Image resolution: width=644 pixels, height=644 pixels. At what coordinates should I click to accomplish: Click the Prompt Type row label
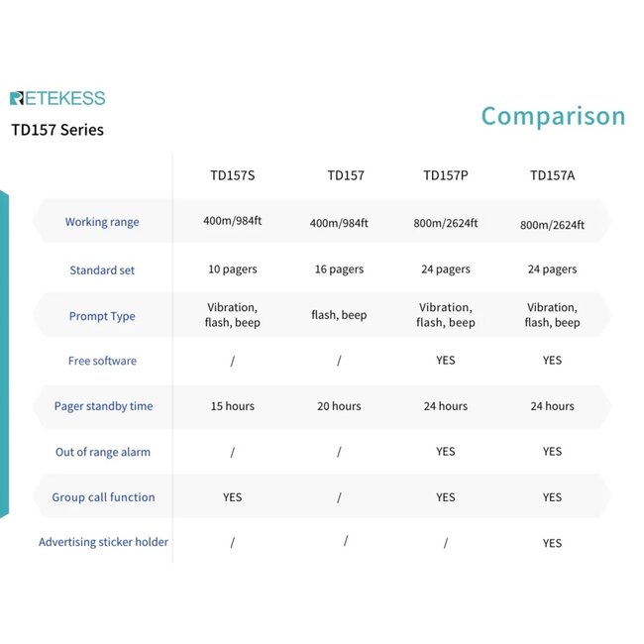coord(102,316)
